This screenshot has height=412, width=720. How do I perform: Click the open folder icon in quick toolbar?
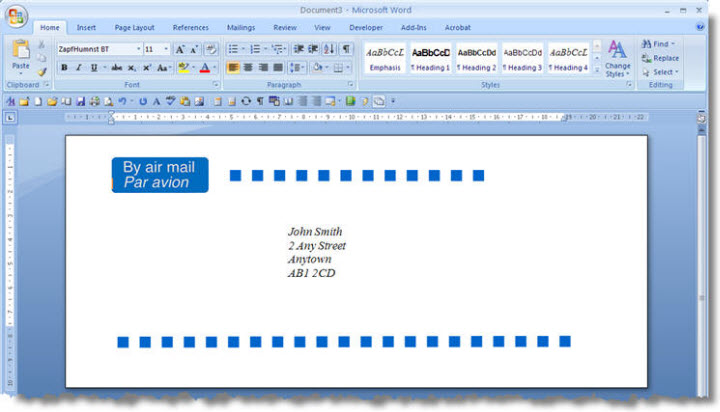[52, 102]
